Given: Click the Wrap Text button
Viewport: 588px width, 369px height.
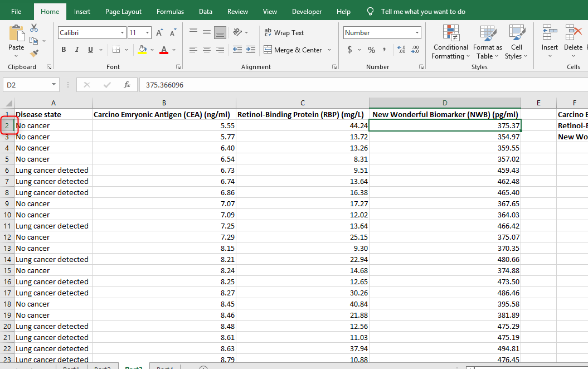Looking at the screenshot, I should click(284, 33).
